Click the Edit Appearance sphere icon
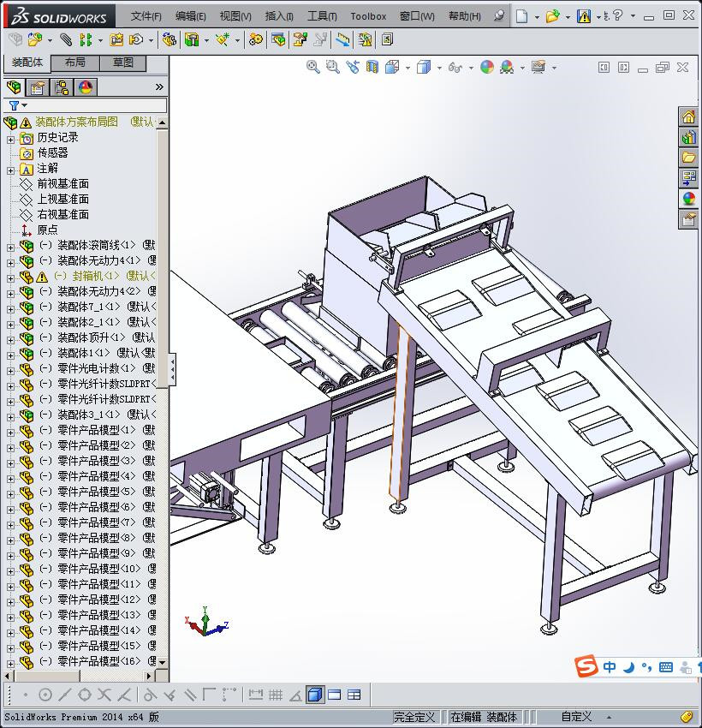The width and height of the screenshot is (702, 728). pyautogui.click(x=487, y=68)
